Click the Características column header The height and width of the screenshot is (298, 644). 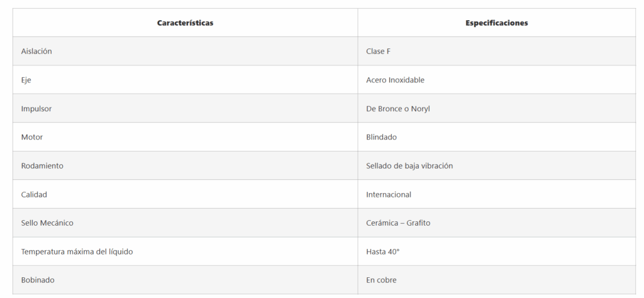[185, 23]
